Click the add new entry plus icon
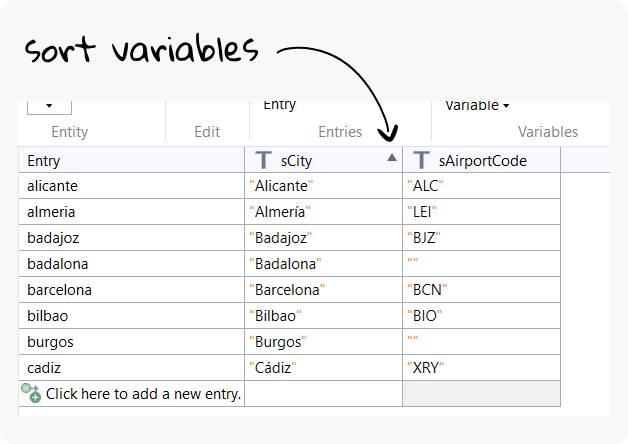The height and width of the screenshot is (444, 628). click(30, 393)
